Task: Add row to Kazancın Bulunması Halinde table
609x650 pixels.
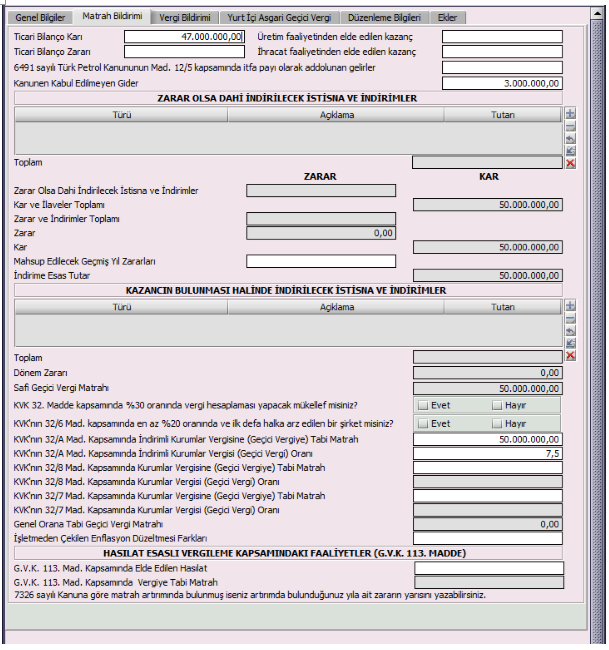Action: click(570, 306)
